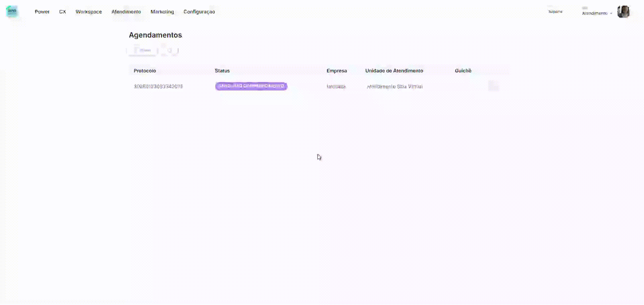Open the Workspace menu
The height and width of the screenshot is (305, 644).
tap(89, 12)
